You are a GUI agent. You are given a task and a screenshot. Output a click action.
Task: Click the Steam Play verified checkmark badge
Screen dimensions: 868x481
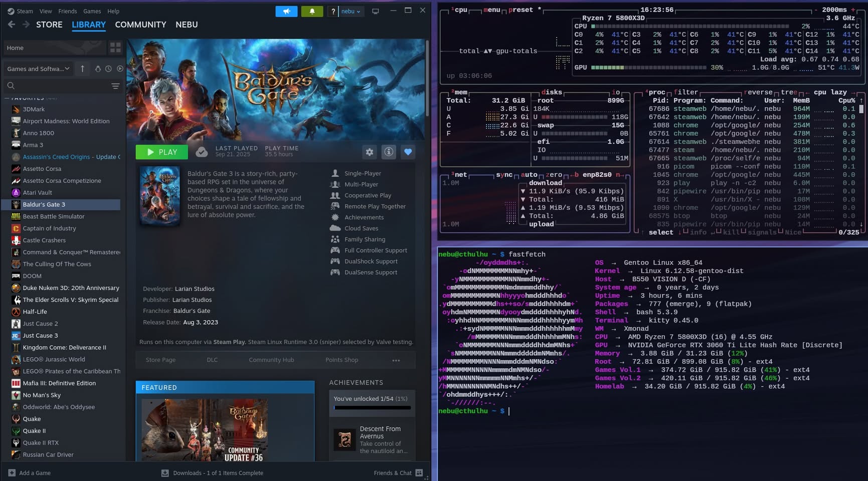[x=202, y=152]
